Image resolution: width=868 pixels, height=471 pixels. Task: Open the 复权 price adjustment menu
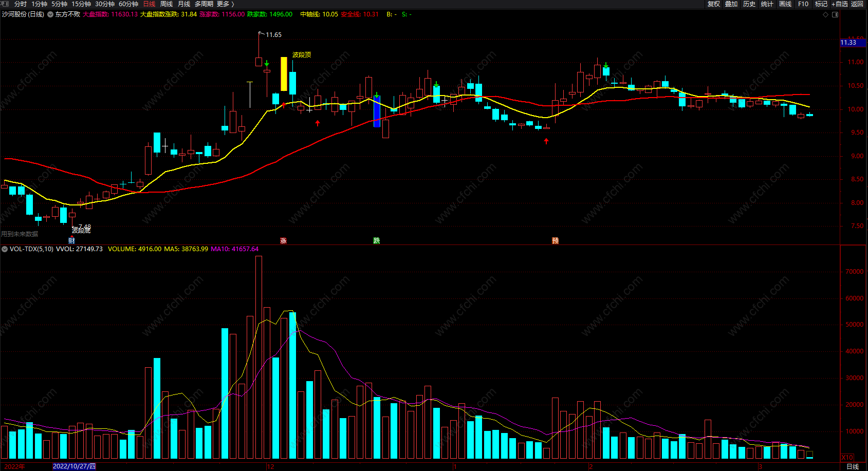coord(714,4)
